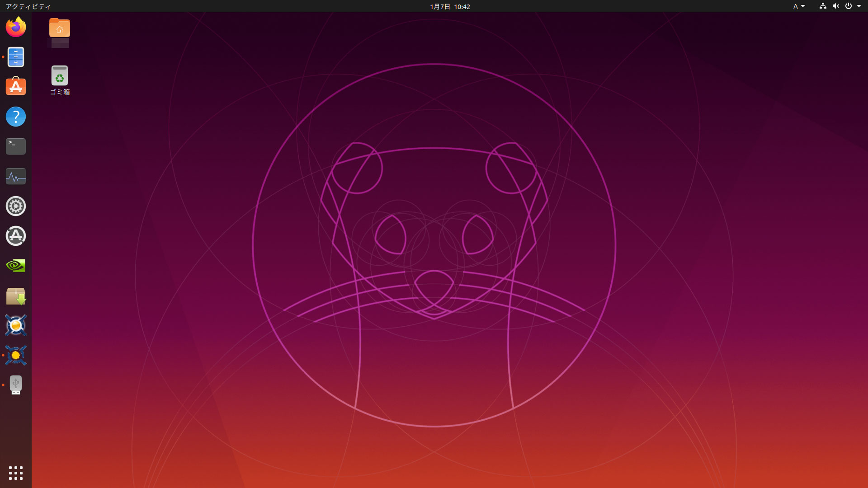This screenshot has height=488, width=868.
Task: Click the package installer box icon
Action: 16,296
